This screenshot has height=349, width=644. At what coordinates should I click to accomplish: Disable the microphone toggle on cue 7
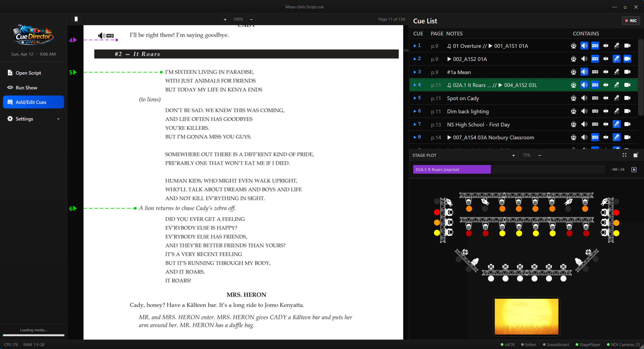[616, 124]
